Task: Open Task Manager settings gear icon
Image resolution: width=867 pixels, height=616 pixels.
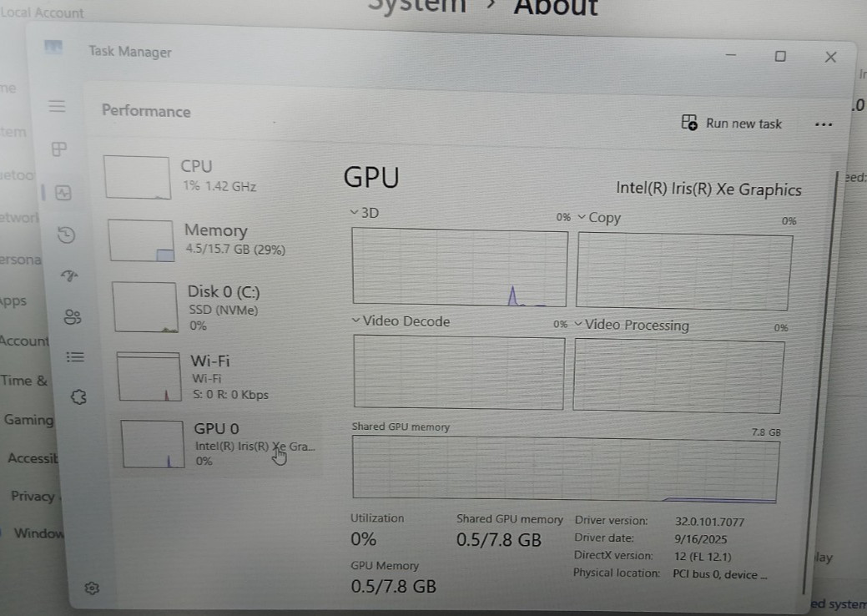Action: pyautogui.click(x=92, y=588)
